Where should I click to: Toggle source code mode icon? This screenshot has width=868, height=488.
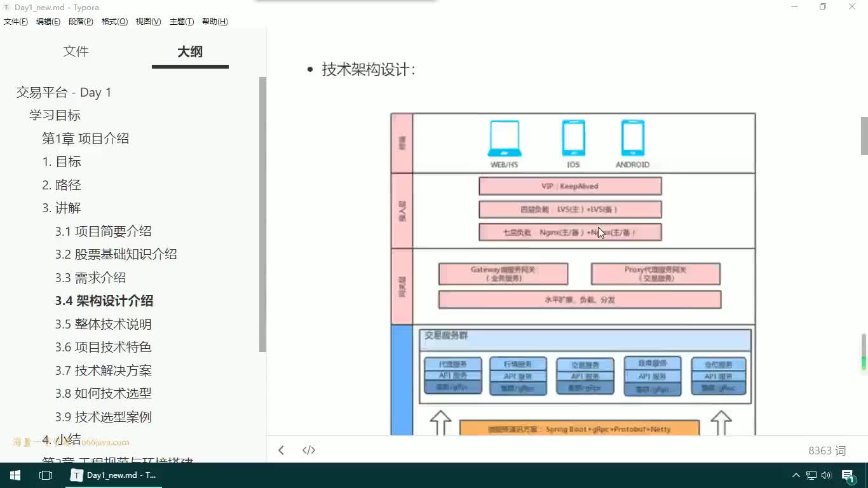(x=309, y=451)
